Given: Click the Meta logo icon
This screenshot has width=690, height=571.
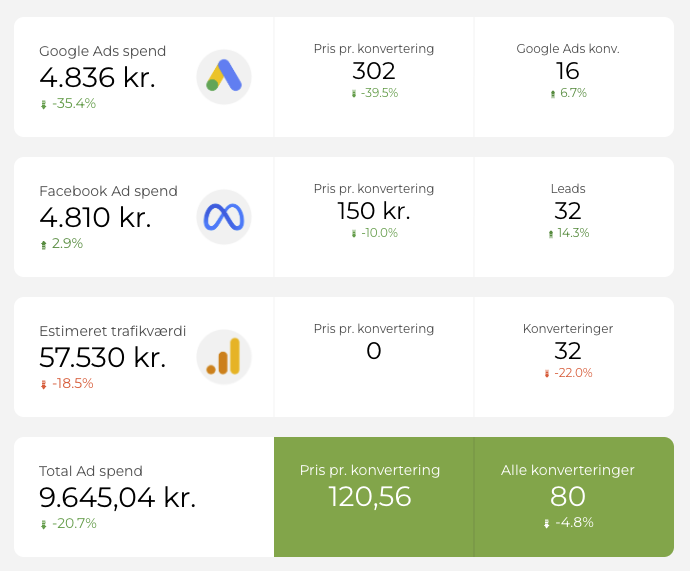Looking at the screenshot, I should tap(224, 217).
